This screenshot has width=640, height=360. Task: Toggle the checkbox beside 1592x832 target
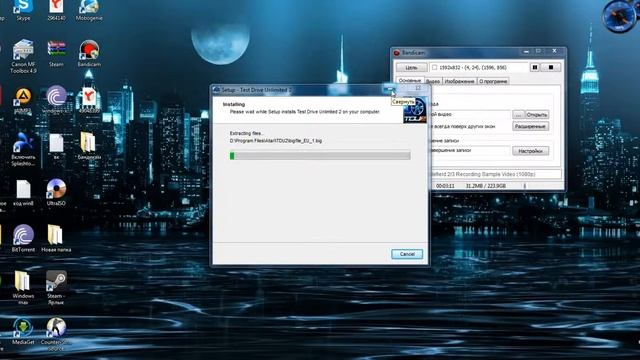coord(434,67)
